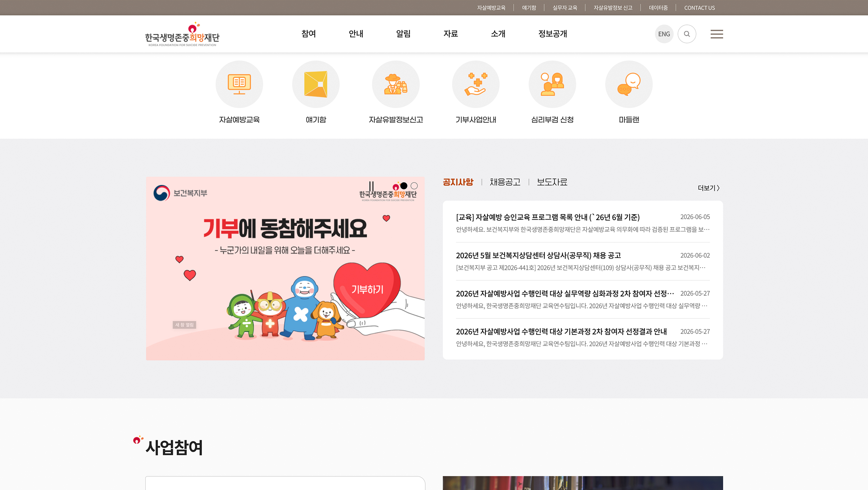Switch to the 보도자료 tab
This screenshot has width=868, height=490.
(x=552, y=182)
